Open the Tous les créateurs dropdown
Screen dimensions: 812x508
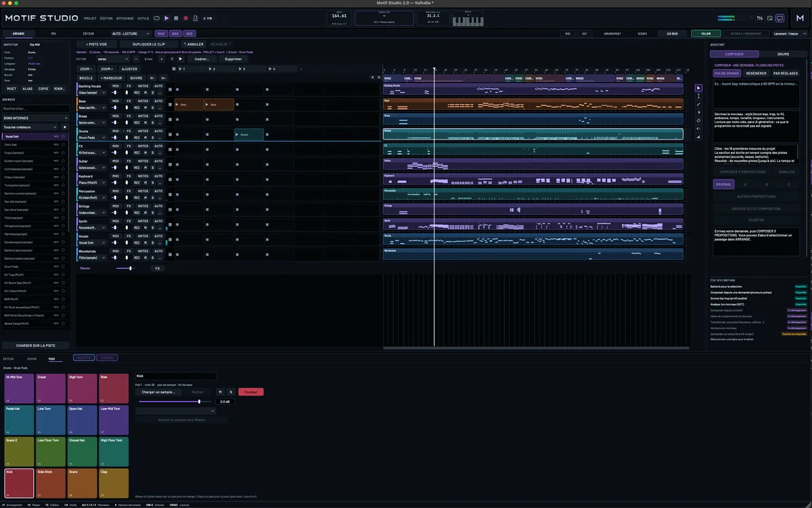[x=30, y=127]
